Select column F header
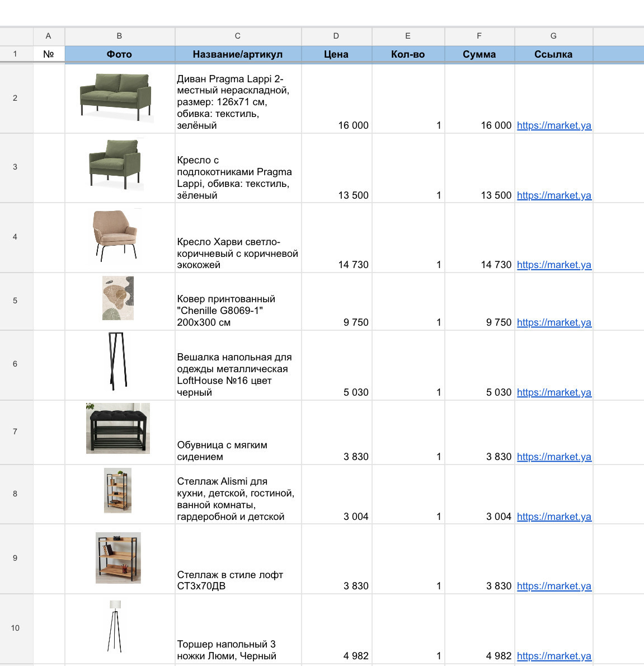644x666 pixels. 480,36
